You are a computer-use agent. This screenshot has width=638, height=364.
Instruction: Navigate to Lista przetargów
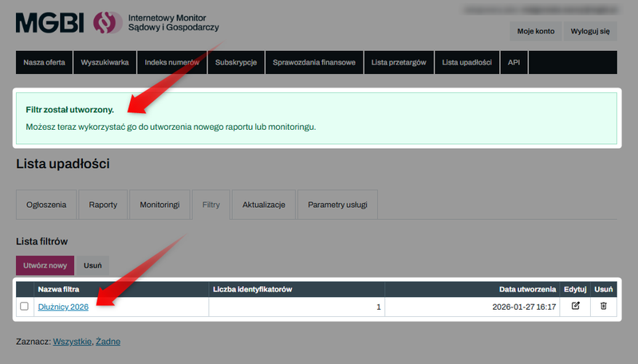[399, 63]
